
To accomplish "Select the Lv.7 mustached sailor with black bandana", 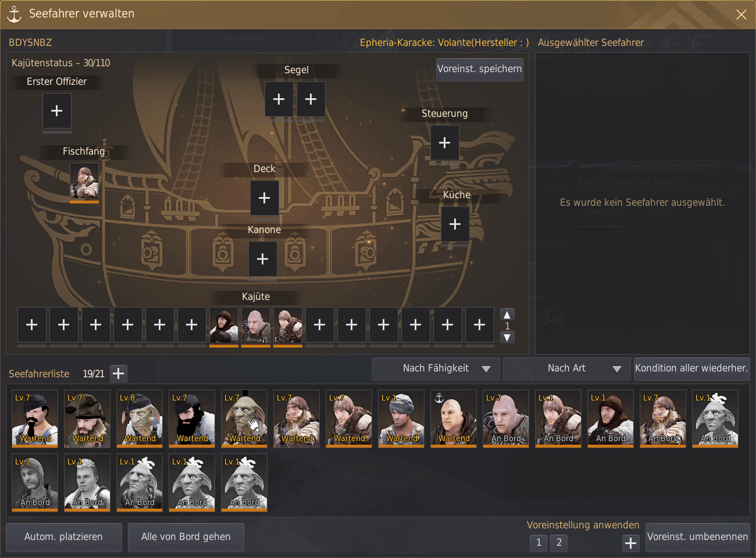I will tap(35, 418).
